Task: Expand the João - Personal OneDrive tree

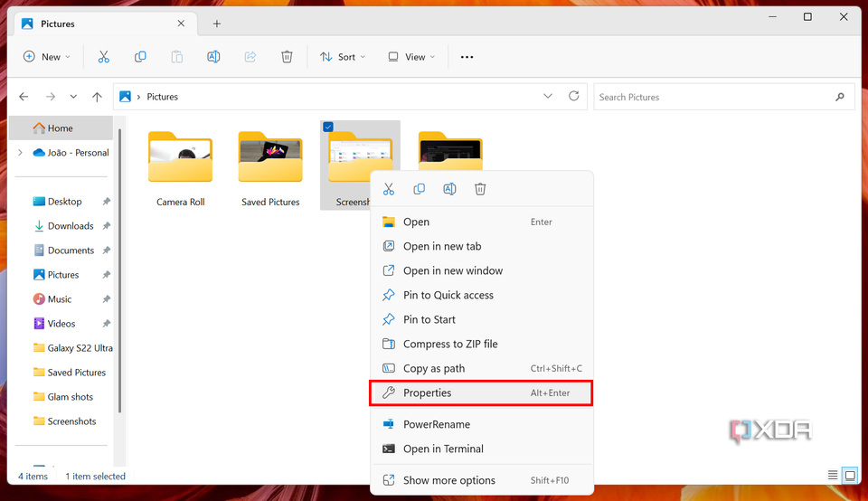Action: 21,153
